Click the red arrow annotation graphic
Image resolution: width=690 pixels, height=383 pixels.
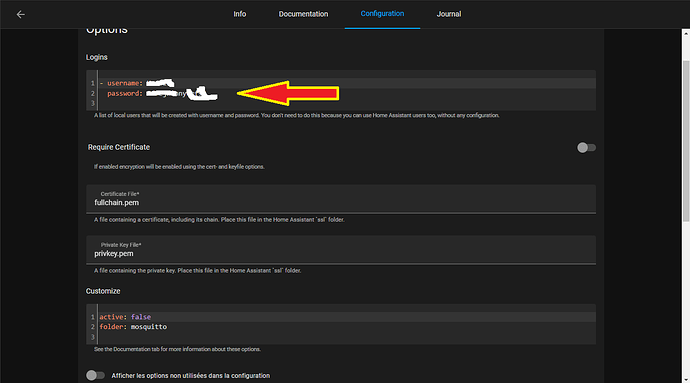click(288, 93)
